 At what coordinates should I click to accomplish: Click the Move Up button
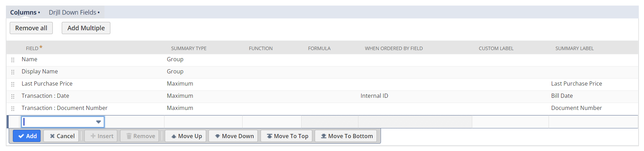(186, 136)
